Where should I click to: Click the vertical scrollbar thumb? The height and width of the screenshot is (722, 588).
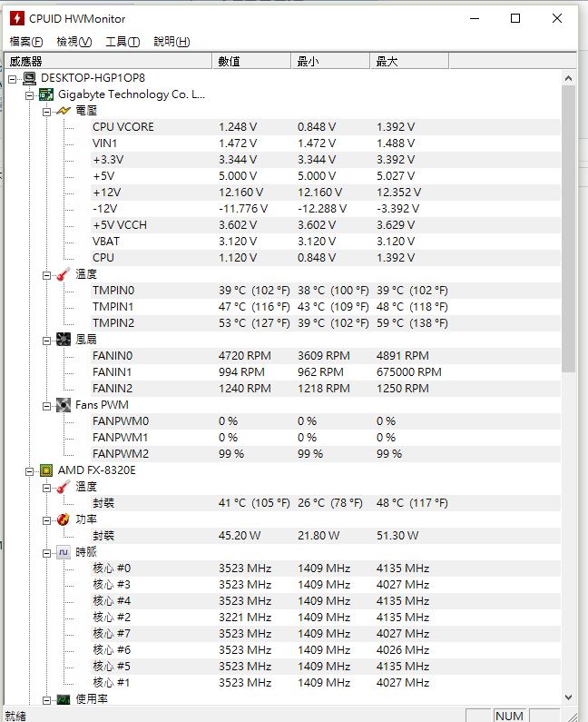(x=569, y=228)
